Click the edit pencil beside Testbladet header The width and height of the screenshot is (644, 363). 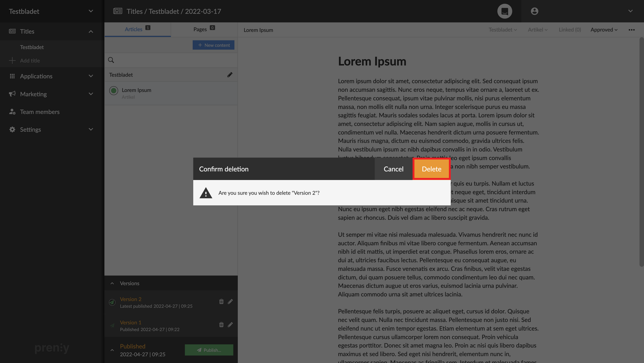tap(230, 75)
